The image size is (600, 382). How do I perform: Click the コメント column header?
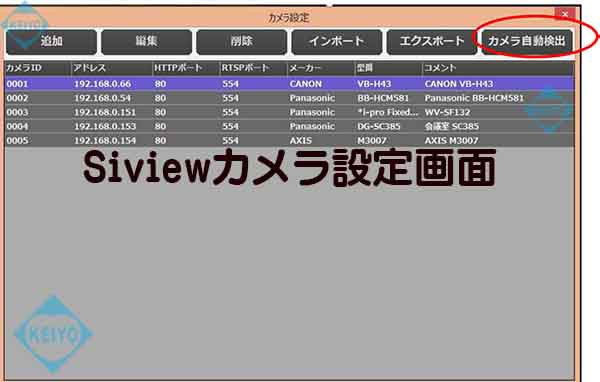point(498,68)
